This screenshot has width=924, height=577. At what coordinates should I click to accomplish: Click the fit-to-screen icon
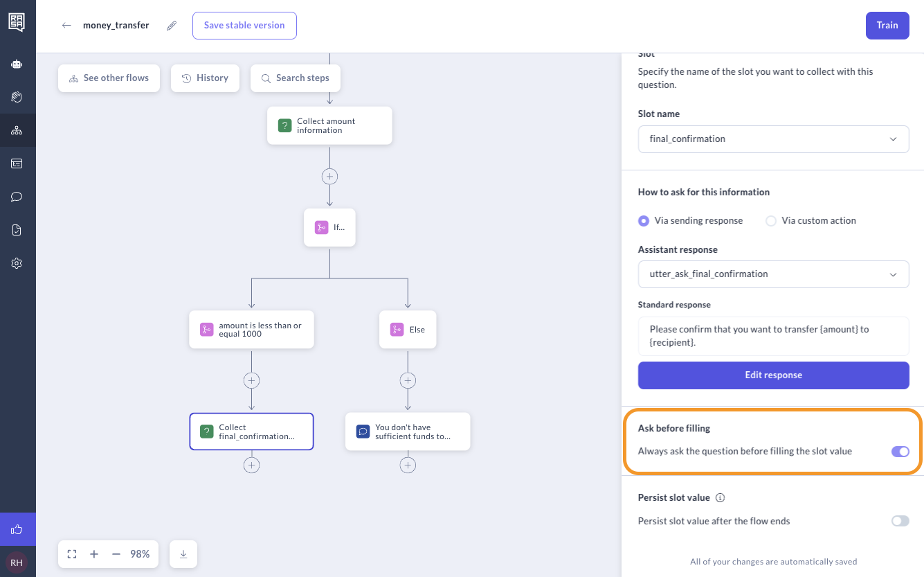(72, 554)
